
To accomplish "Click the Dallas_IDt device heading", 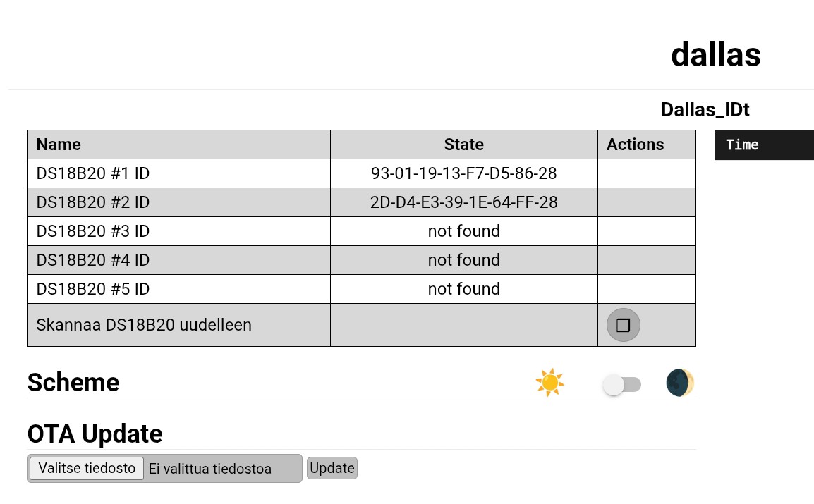I will point(705,110).
